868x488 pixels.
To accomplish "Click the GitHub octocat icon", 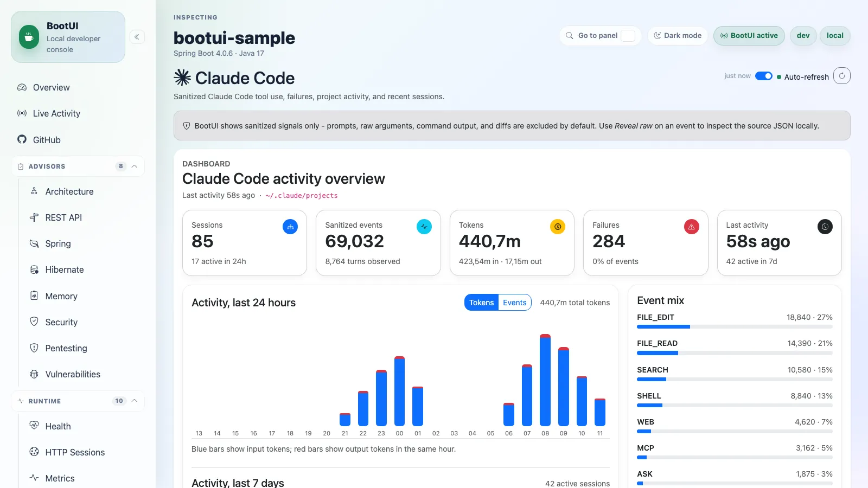I will (x=22, y=139).
